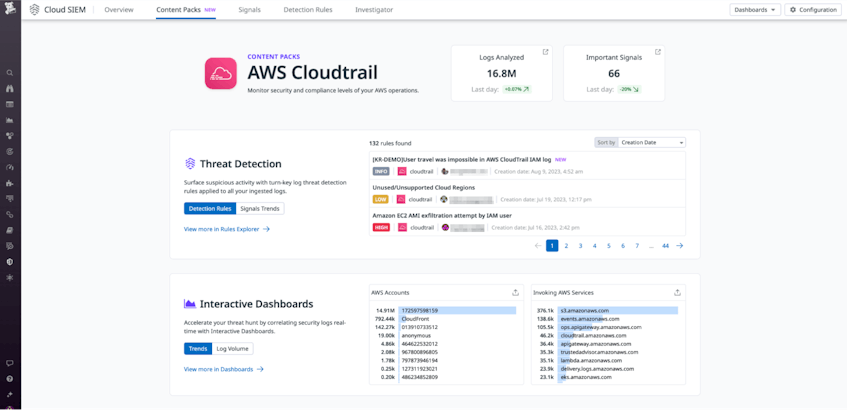The height and width of the screenshot is (410, 847).
Task: Click the Cloud SIEM icon in header
Action: (x=34, y=9)
